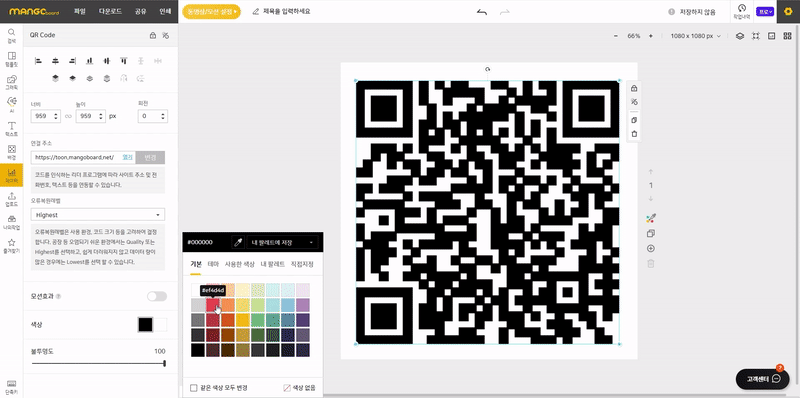Switch to the custom color (직접지정) tab
Image resolution: width=800 pixels, height=398 pixels.
(x=302, y=264)
